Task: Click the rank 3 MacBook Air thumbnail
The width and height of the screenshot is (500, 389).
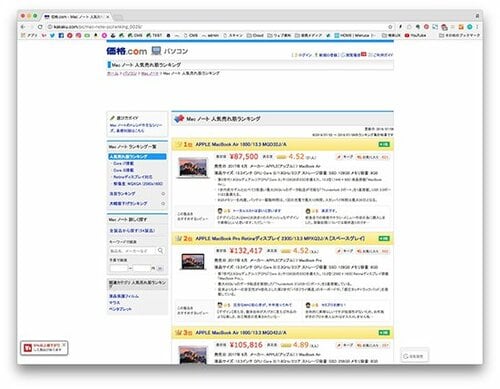Action: click(193, 354)
